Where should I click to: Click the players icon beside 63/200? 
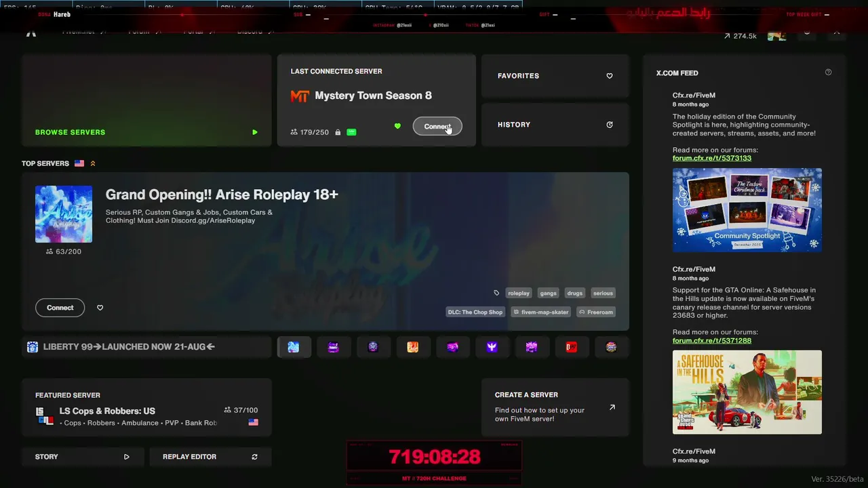(x=50, y=251)
